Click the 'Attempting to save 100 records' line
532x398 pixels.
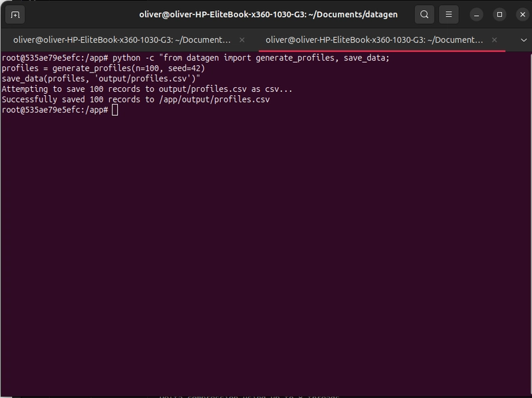point(146,89)
